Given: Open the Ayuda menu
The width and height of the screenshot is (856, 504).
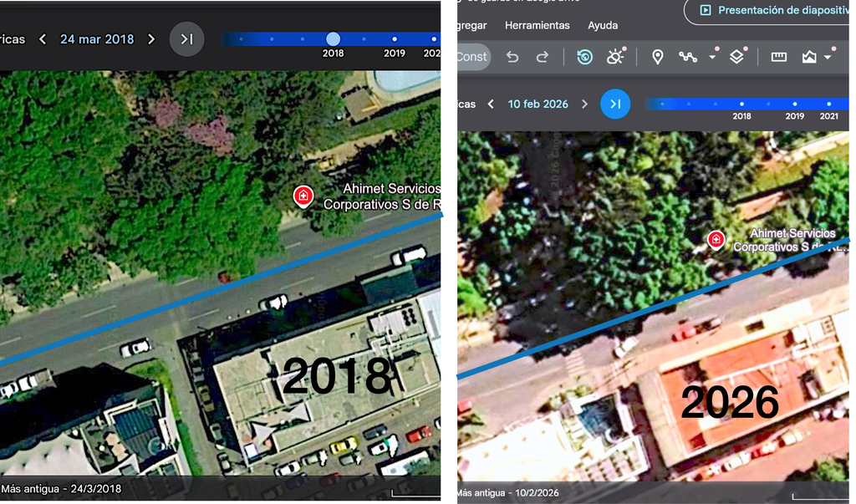Looking at the screenshot, I should pyautogui.click(x=603, y=25).
